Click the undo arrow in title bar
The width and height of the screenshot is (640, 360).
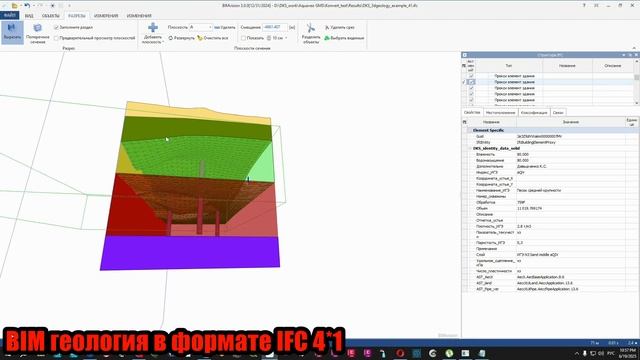[27, 5]
